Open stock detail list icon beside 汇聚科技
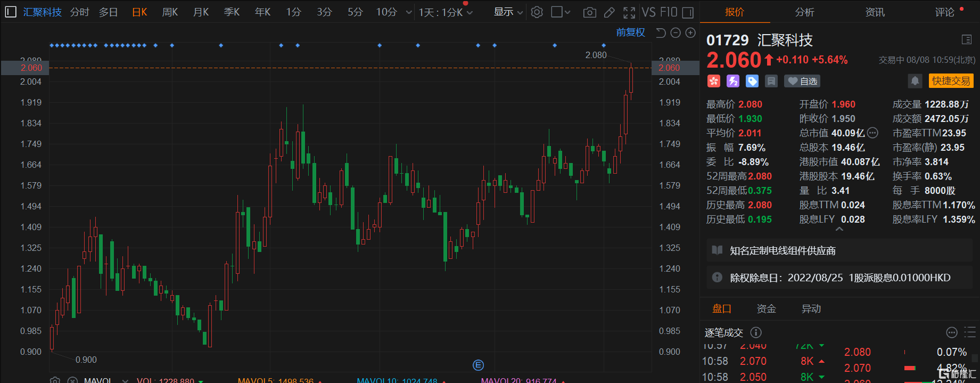Screen dimensions: 980x383 click(967, 39)
